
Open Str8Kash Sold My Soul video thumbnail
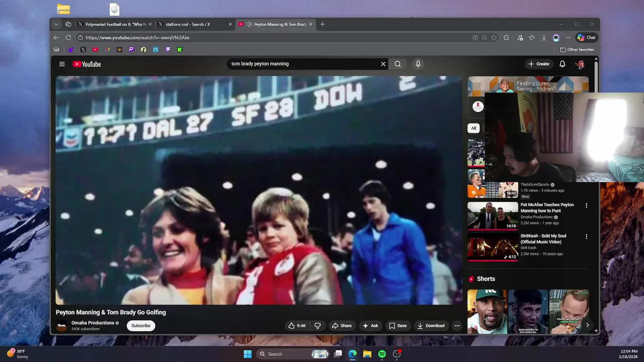point(493,247)
